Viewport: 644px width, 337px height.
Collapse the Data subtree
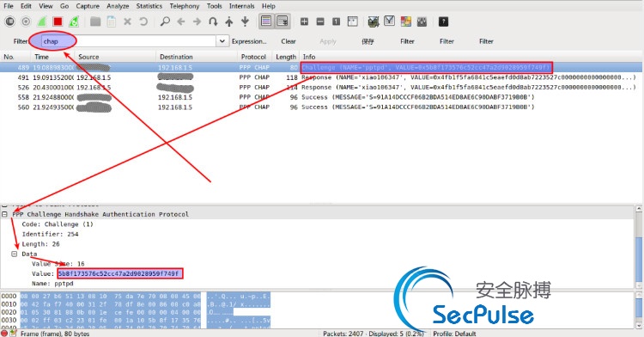point(15,254)
